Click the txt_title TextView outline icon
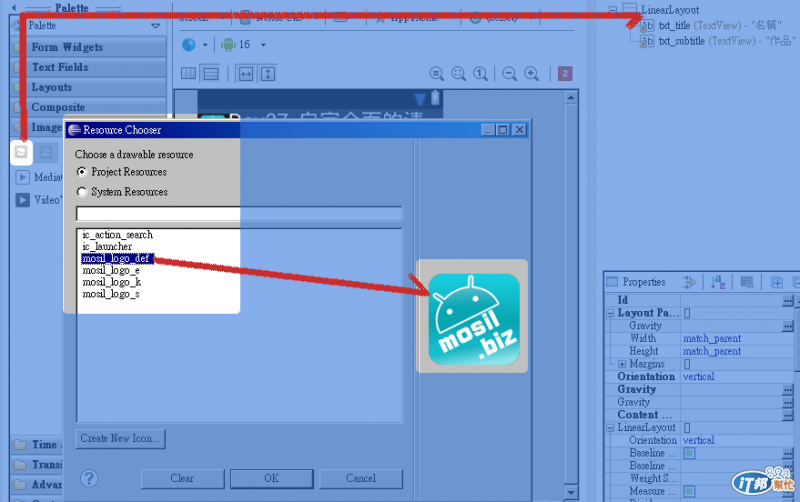Screen dimensions: 800x502 tap(647, 26)
